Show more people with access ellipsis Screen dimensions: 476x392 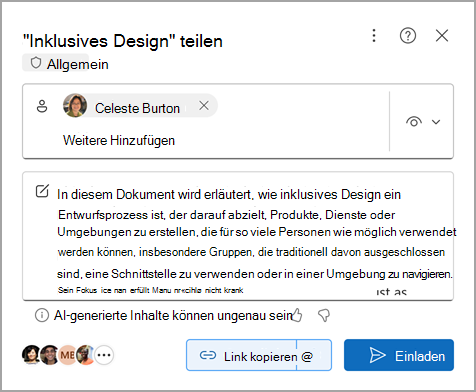[104, 355]
